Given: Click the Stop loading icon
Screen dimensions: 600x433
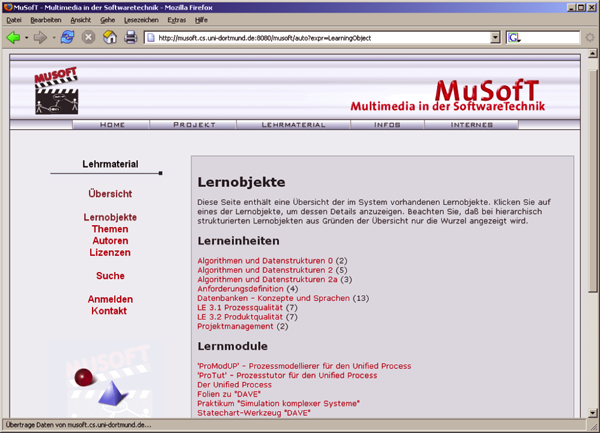Looking at the screenshot, I should coord(88,37).
